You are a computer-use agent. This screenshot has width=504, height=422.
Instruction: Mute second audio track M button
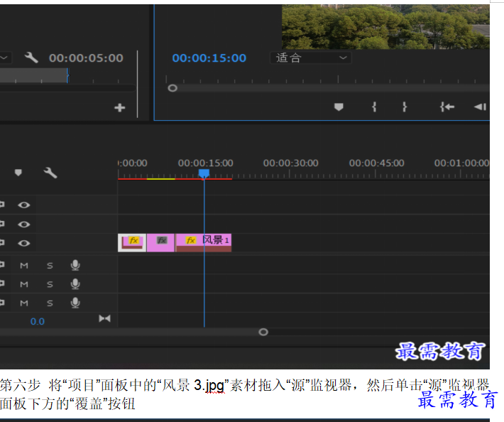(24, 284)
